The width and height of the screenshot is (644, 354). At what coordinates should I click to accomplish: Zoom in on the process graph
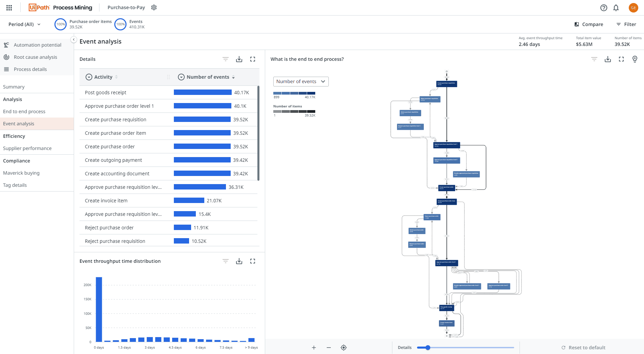point(314,347)
